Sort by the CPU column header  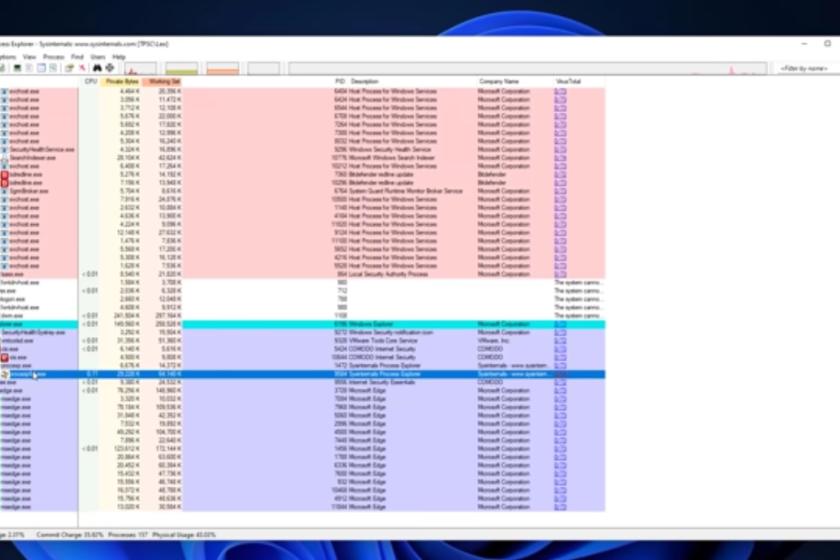point(91,81)
